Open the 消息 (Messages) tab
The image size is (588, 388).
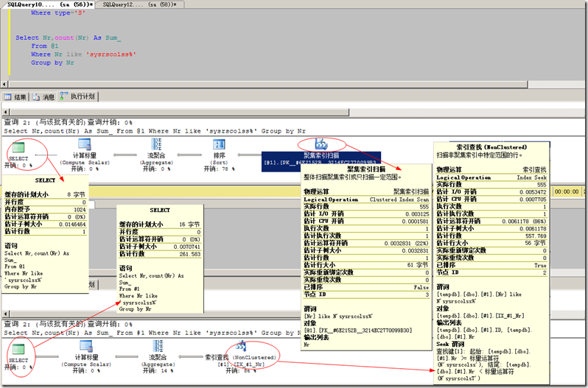(43, 96)
